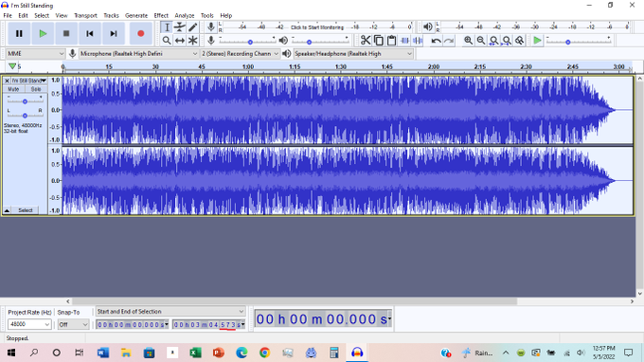644x362 pixels.
Task: Click the Zoom In icon
Action: pyautogui.click(x=468, y=40)
